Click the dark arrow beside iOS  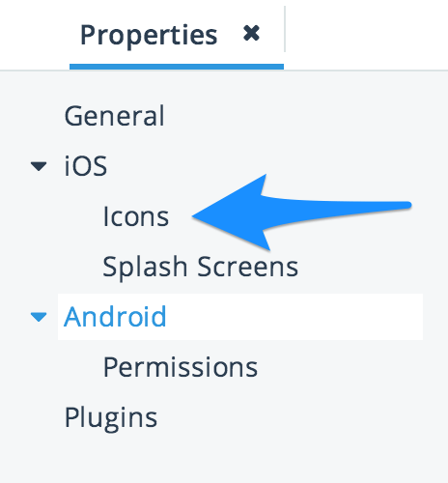point(39,166)
